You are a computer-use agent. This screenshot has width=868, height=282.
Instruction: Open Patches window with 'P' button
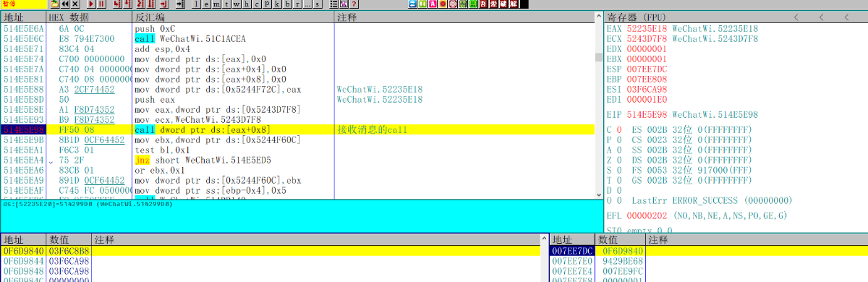[x=267, y=4]
